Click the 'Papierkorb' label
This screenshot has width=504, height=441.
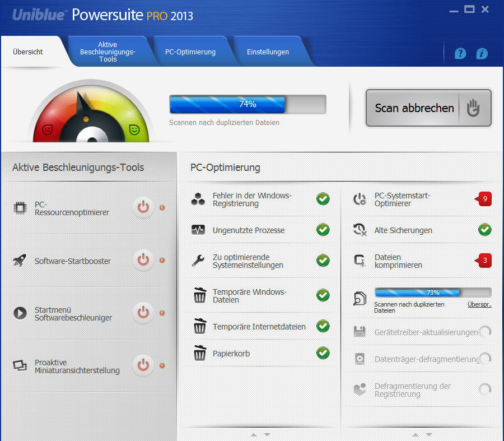click(231, 354)
